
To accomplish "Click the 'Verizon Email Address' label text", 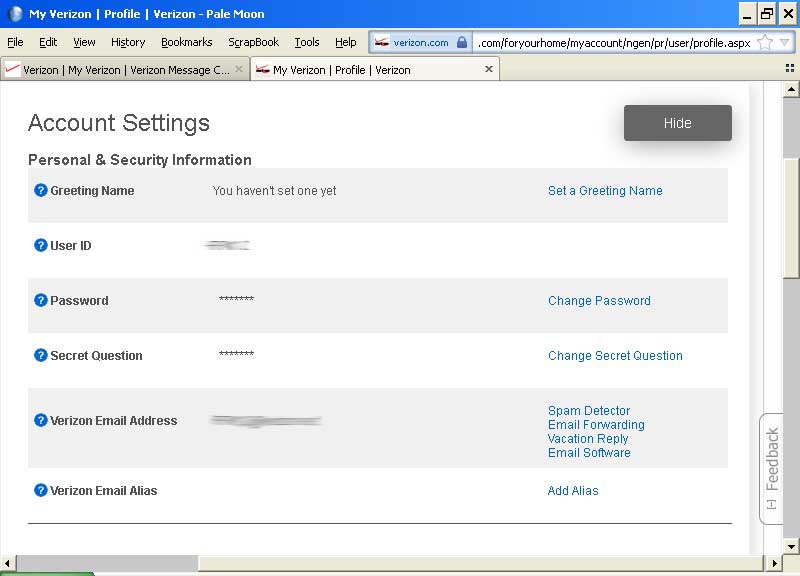I will pos(114,421).
